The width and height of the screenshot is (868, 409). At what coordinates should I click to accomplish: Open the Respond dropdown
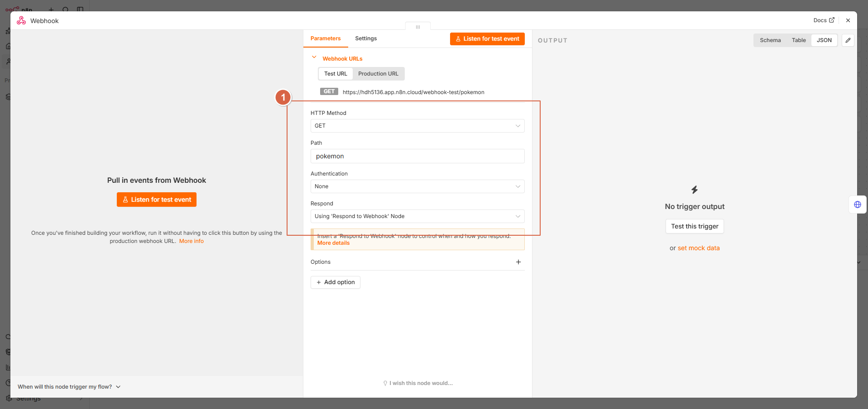pos(417,216)
